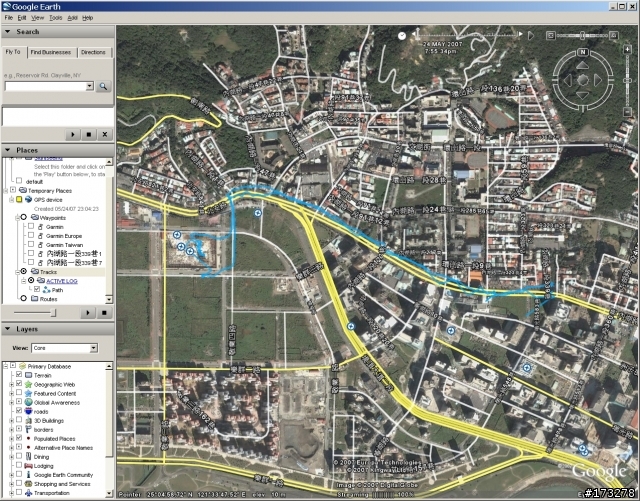Check the Garmin Europe waypoint checkbox
The image size is (640, 501).
pyautogui.click(x=31, y=235)
